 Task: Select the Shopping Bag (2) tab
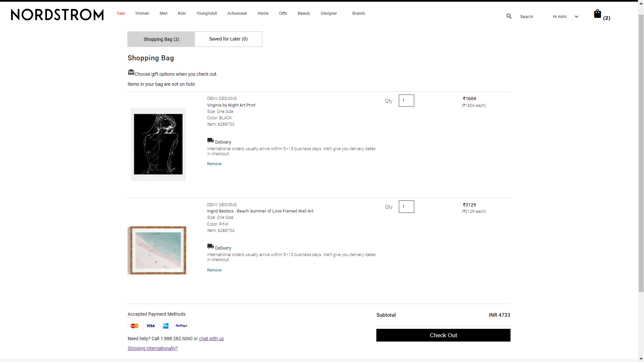[161, 39]
